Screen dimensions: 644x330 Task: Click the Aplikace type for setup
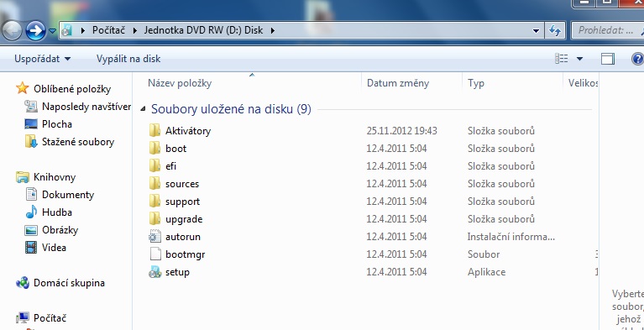(x=486, y=272)
